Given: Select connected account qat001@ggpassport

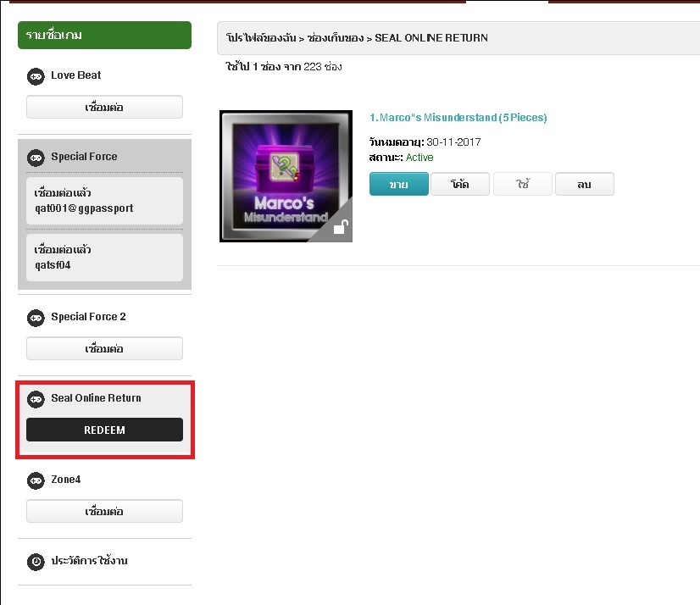Looking at the screenshot, I should (x=104, y=201).
